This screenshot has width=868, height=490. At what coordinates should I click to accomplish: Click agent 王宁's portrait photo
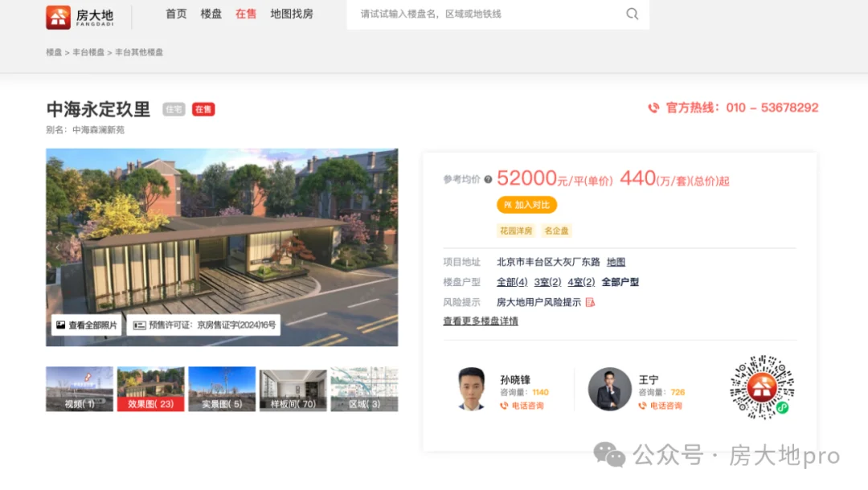(609, 390)
